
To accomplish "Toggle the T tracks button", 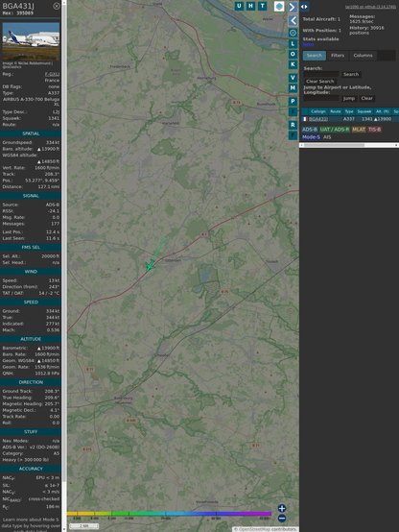I will coord(262,6).
